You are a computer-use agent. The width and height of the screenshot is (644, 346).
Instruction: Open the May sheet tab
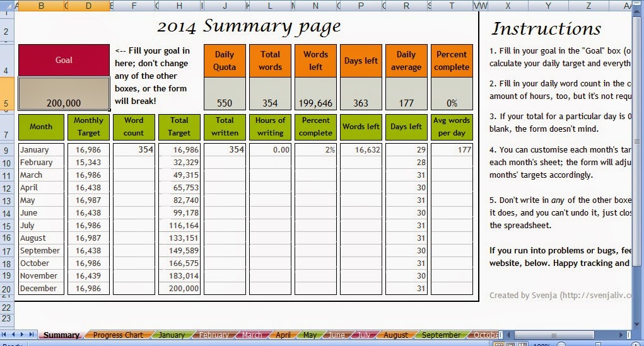click(x=310, y=335)
